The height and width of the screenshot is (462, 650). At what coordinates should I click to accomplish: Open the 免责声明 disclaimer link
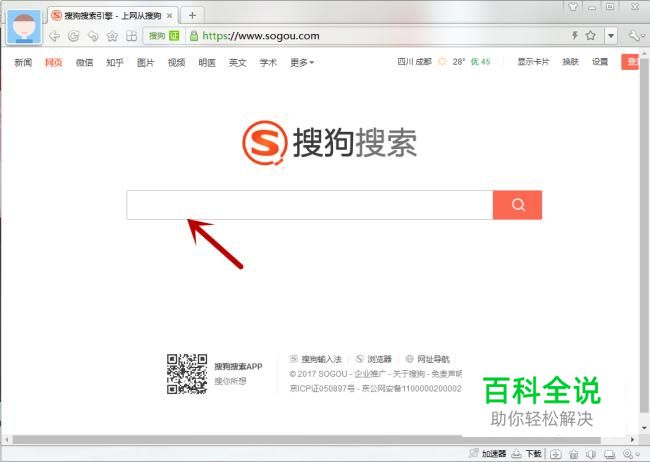[446, 374]
